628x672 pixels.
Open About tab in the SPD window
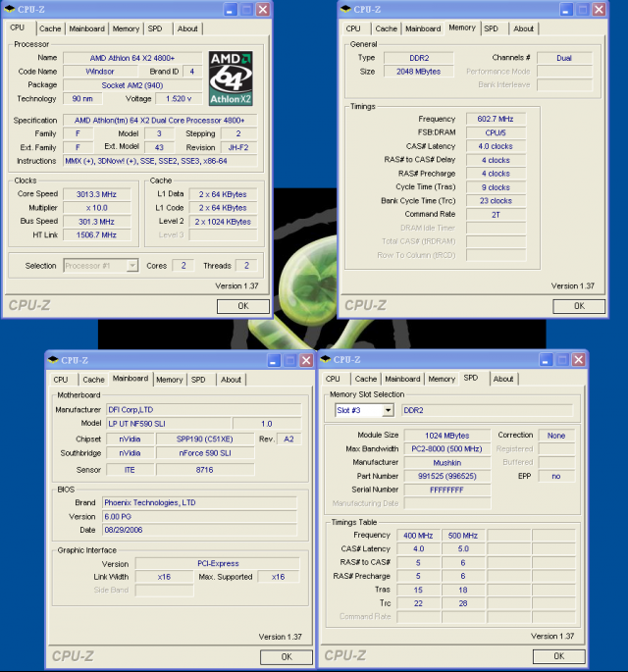tap(503, 379)
